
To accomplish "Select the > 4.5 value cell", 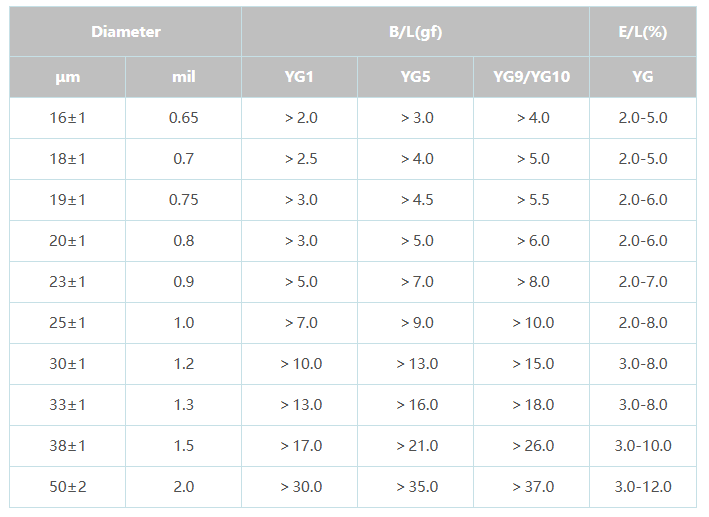I will 416,200.
